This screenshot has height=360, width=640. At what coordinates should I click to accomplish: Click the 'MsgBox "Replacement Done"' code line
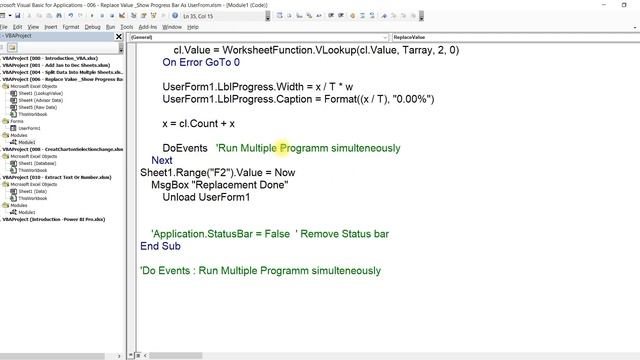click(220, 185)
